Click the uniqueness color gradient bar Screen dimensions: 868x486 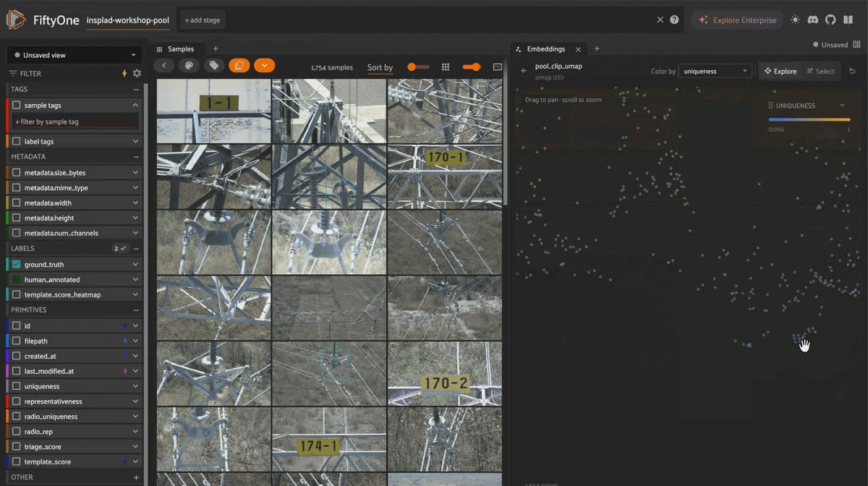[x=809, y=119]
